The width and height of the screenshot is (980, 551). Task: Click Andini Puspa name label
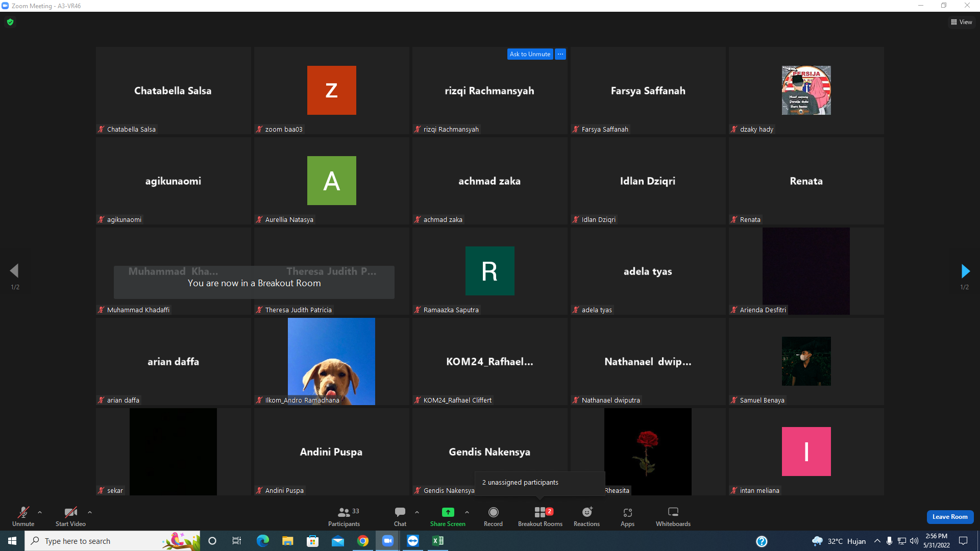click(284, 491)
